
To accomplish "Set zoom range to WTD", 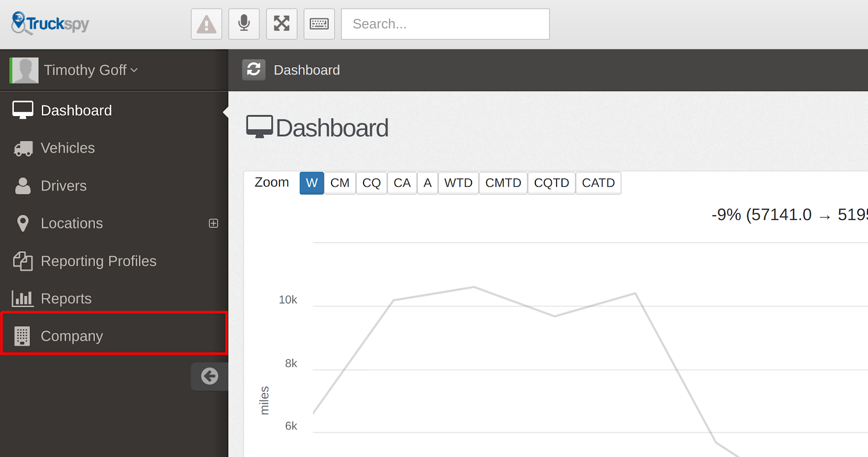I will [x=458, y=183].
